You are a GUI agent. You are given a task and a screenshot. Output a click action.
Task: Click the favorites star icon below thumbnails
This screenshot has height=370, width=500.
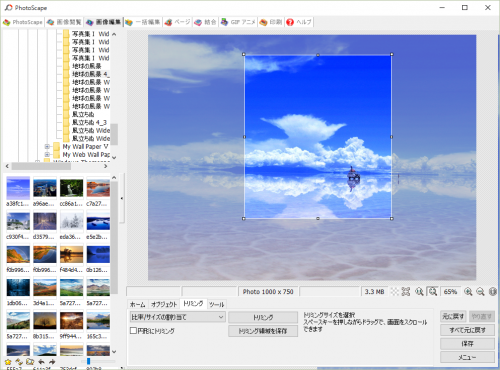point(8,362)
